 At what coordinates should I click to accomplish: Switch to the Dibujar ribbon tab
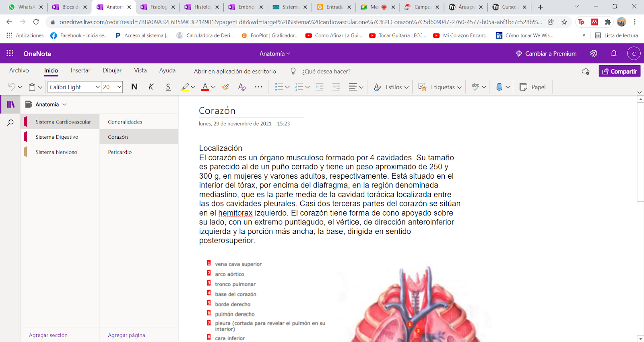coord(112,70)
